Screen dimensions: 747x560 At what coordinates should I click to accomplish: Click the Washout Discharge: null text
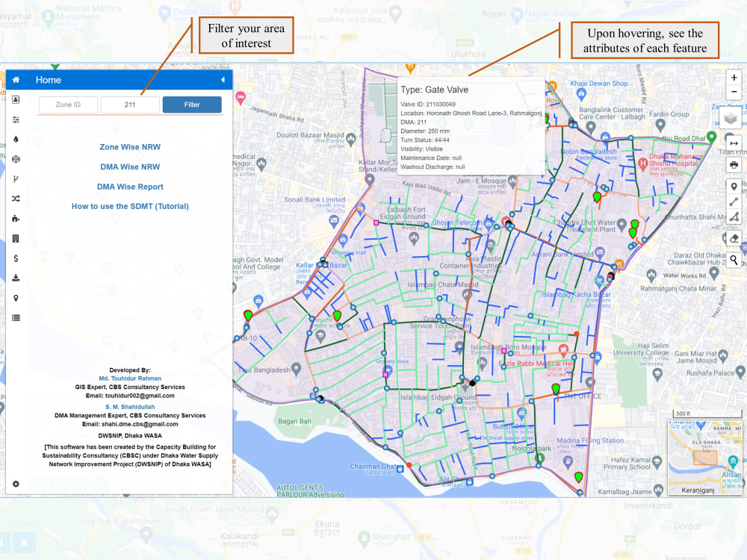point(433,167)
